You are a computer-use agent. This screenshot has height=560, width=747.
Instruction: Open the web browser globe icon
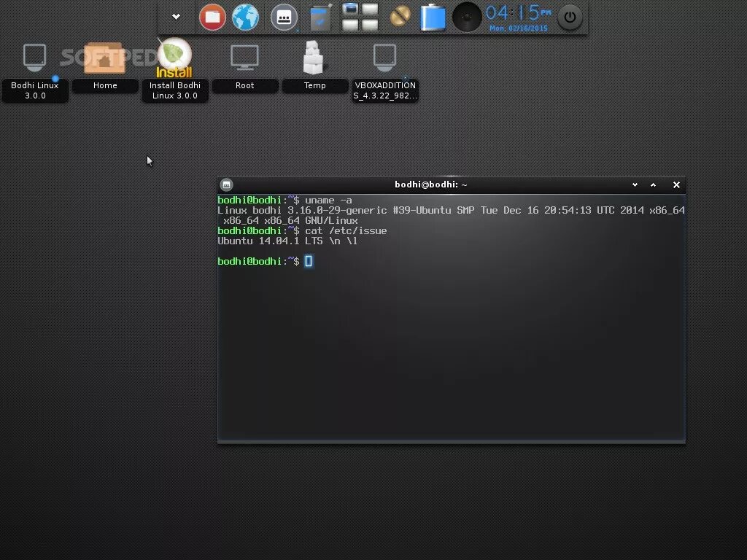pyautogui.click(x=245, y=17)
